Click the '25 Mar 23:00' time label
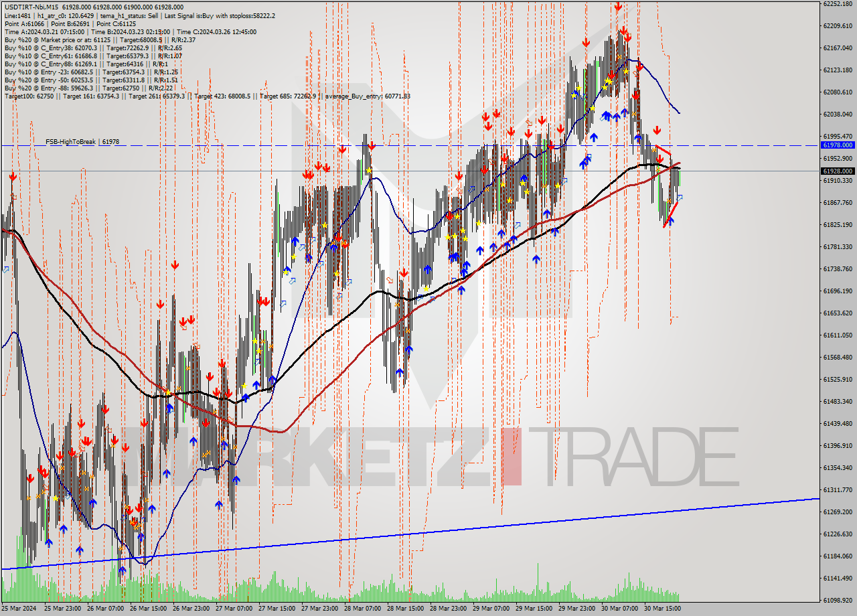857x616 pixels. pyautogui.click(x=62, y=609)
